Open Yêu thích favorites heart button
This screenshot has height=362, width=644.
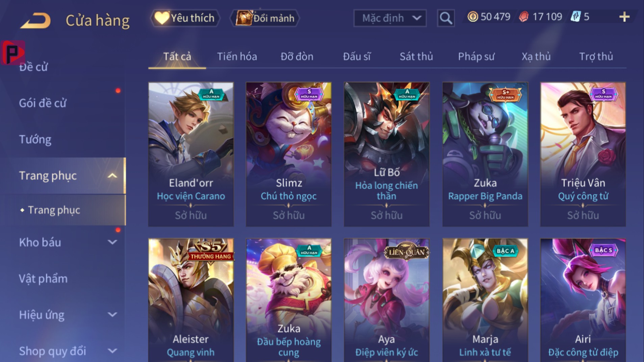coord(185,18)
